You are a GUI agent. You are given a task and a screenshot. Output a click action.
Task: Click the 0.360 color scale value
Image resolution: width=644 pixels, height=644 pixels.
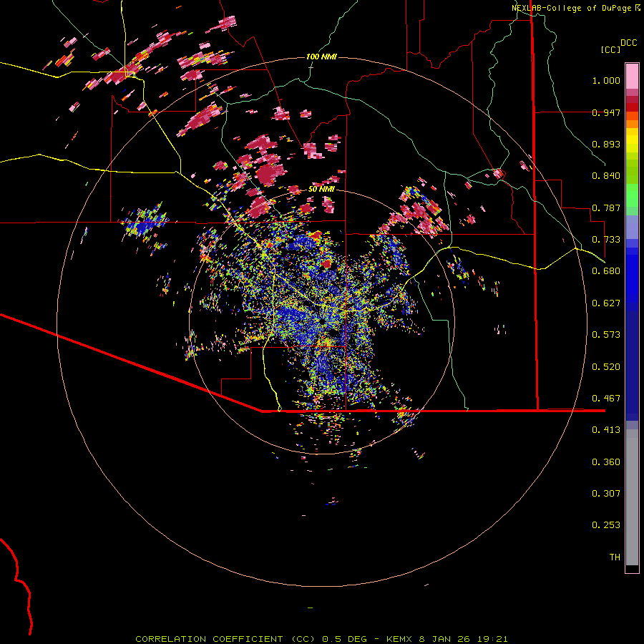606,462
